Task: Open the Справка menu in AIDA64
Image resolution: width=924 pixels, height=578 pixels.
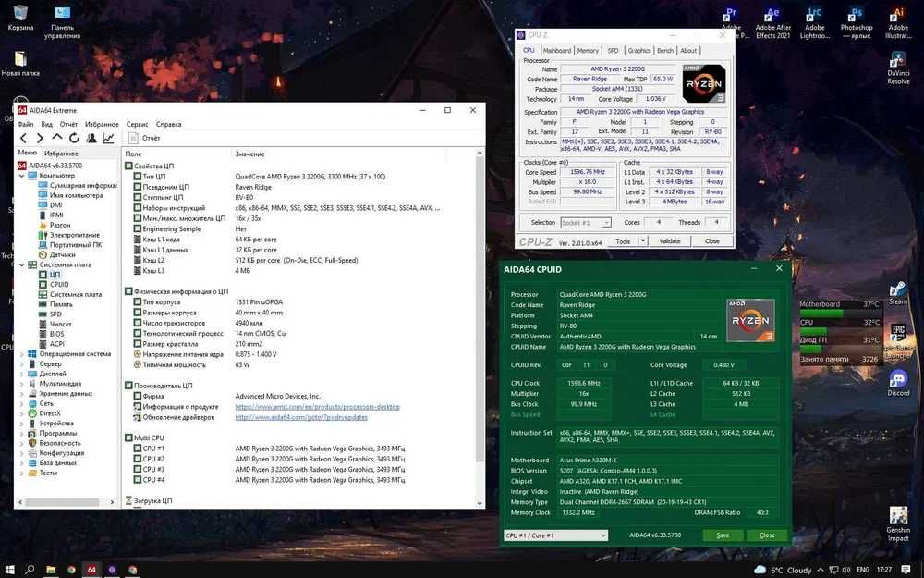Action: point(168,125)
